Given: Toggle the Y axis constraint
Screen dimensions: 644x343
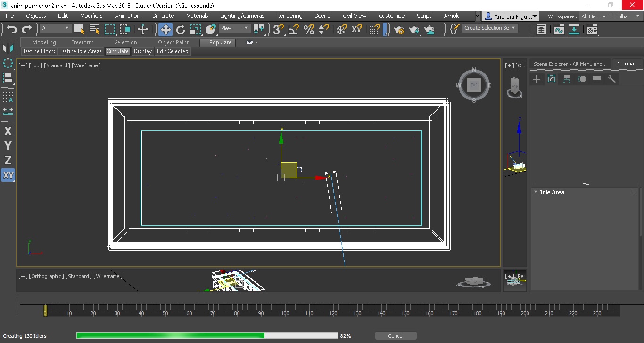Looking at the screenshot, I should click(8, 146).
